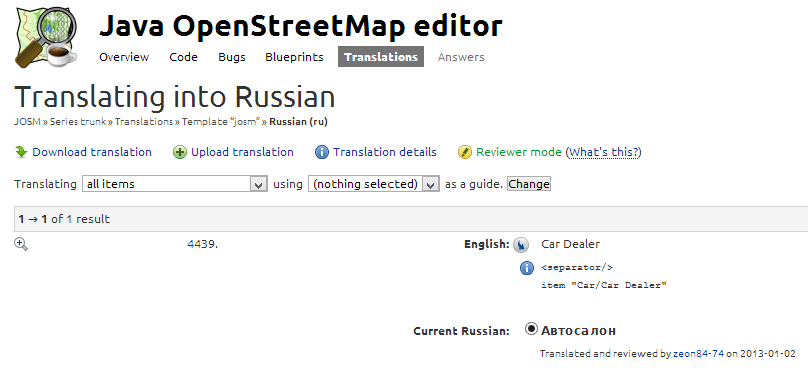Click the Reviewer mode link
The height and width of the screenshot is (371, 808).
tap(519, 152)
